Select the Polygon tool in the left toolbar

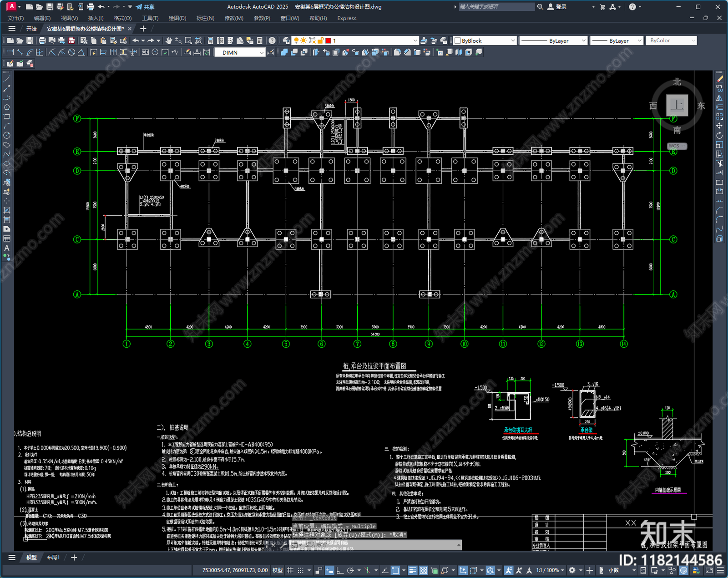pos(7,107)
